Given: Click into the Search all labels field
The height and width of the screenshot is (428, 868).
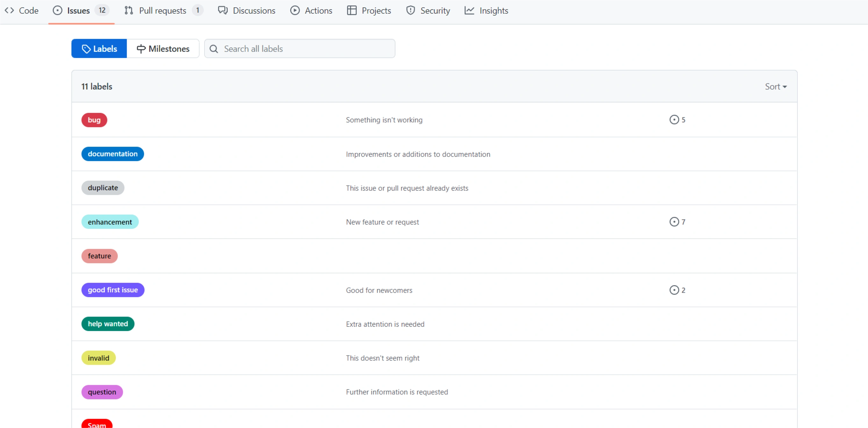Looking at the screenshot, I should 303,49.
